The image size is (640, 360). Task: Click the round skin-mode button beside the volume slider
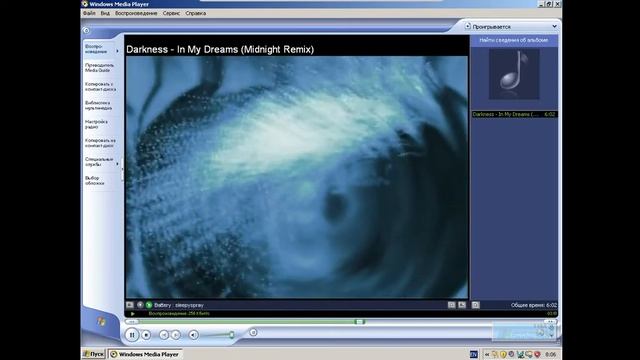click(253, 333)
